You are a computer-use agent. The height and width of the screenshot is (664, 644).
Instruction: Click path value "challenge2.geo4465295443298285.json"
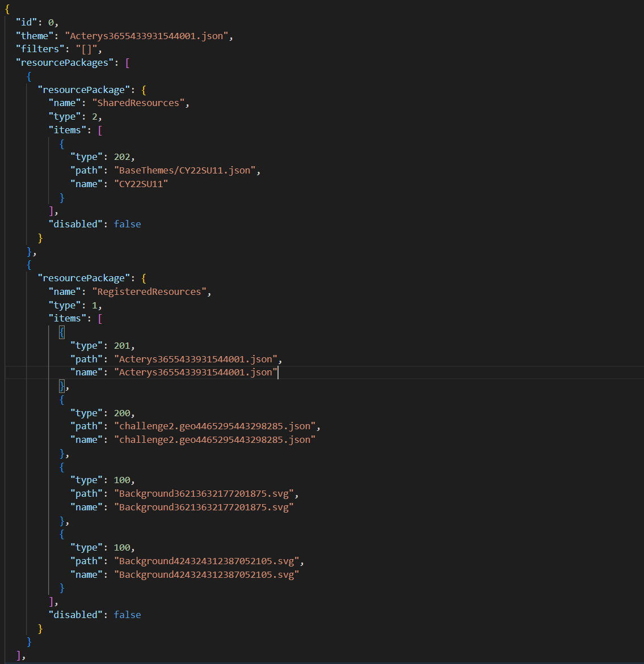(x=215, y=426)
